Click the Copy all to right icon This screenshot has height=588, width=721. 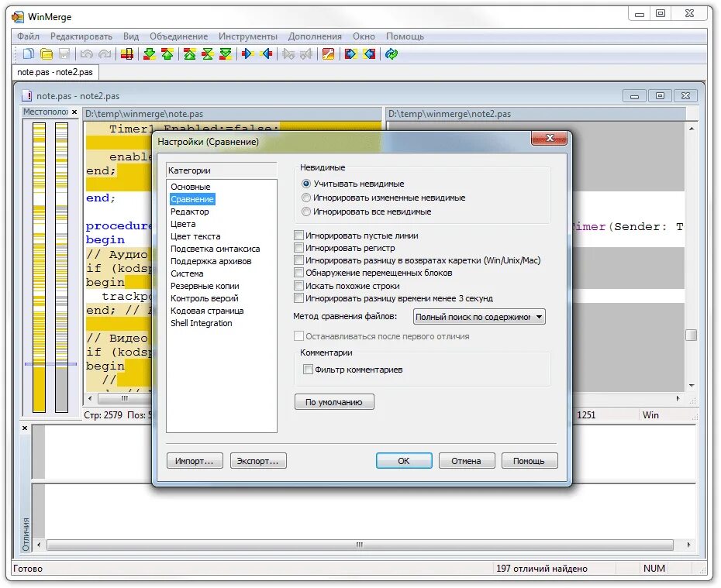[350, 54]
